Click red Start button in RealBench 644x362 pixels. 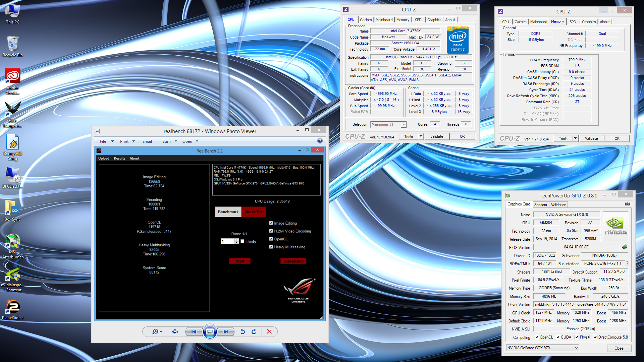[x=240, y=261]
